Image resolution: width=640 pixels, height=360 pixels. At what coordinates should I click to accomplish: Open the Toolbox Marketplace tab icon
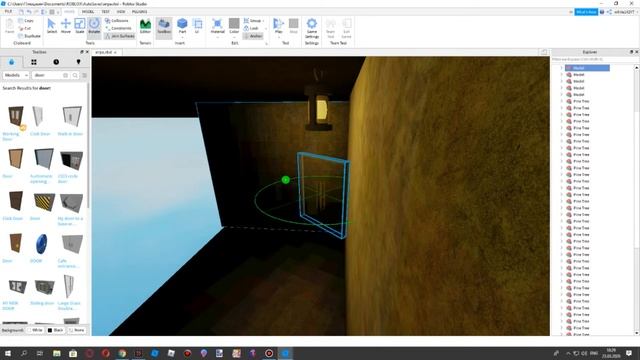(11, 62)
